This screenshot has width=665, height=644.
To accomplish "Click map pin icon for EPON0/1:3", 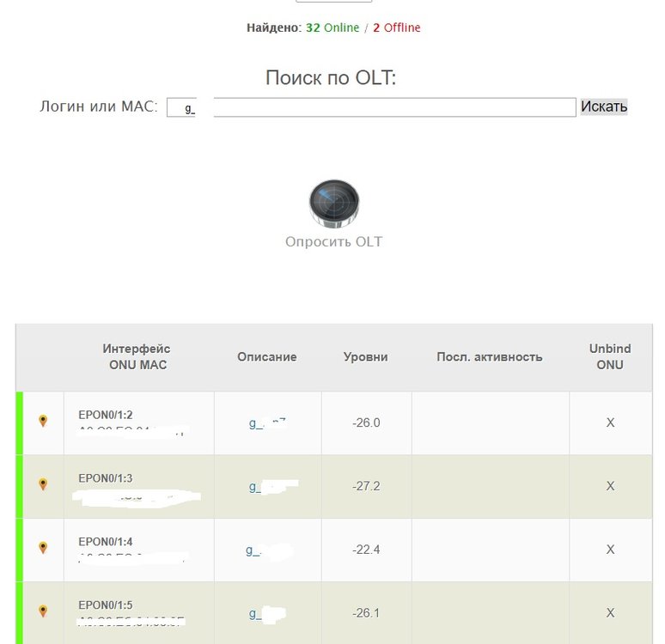I will coord(43,485).
